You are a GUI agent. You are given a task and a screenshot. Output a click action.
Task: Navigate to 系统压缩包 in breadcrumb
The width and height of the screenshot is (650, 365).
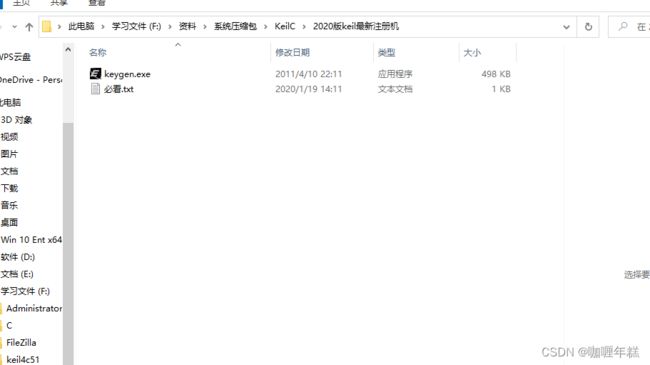coord(235,27)
